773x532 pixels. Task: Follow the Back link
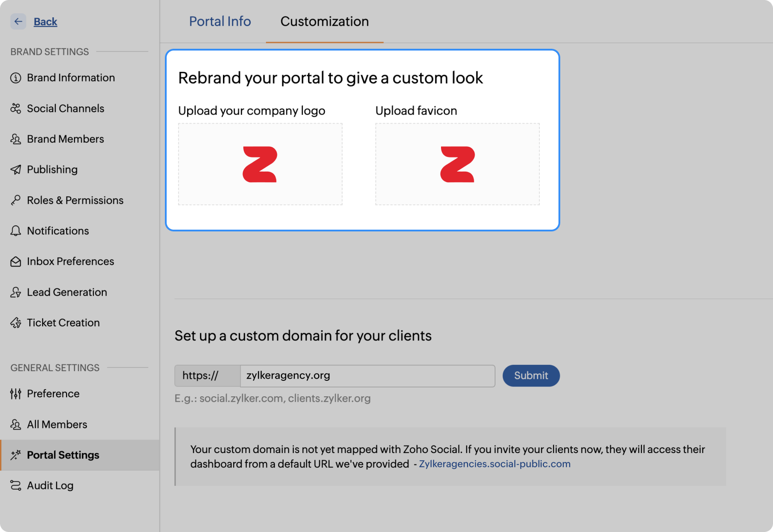pos(45,21)
